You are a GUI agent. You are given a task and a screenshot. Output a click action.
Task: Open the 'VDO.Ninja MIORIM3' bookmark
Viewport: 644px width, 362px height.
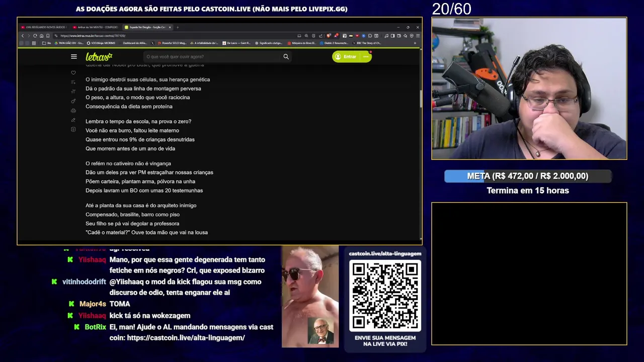101,43
